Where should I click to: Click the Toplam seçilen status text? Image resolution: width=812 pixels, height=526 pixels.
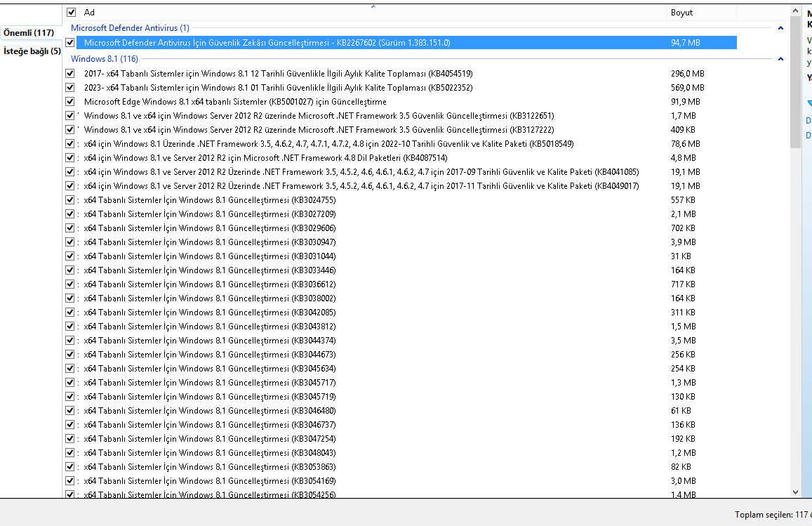773,515
